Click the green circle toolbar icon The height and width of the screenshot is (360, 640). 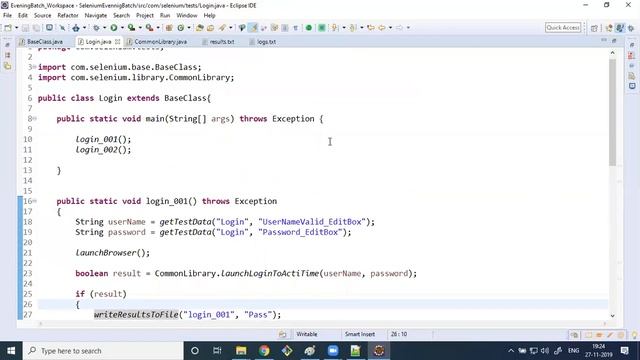point(309,28)
